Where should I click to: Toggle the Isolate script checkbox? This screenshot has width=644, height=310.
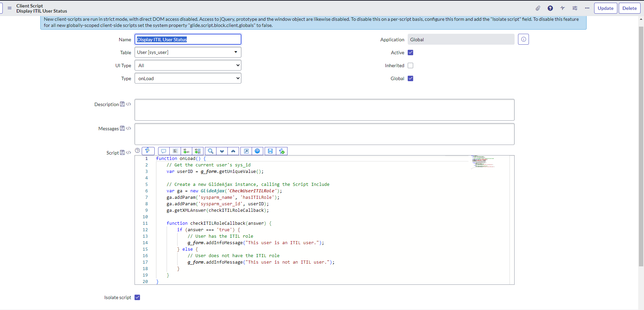click(137, 297)
